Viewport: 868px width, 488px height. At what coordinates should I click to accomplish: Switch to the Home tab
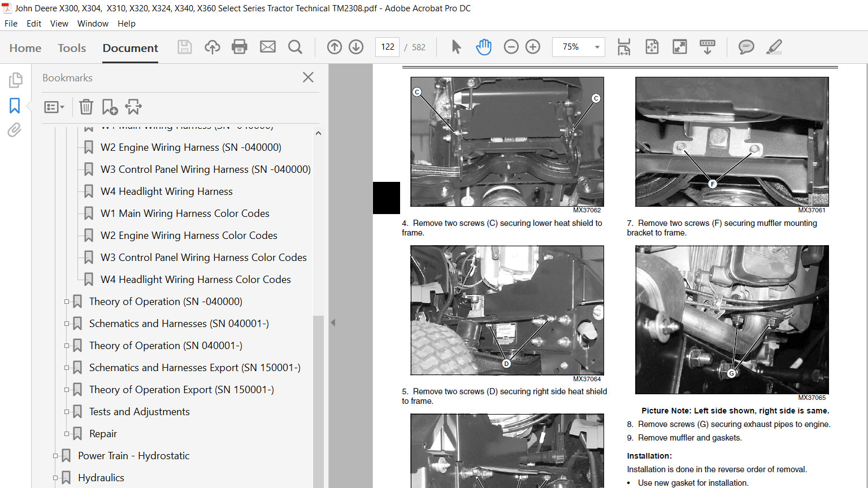point(25,48)
